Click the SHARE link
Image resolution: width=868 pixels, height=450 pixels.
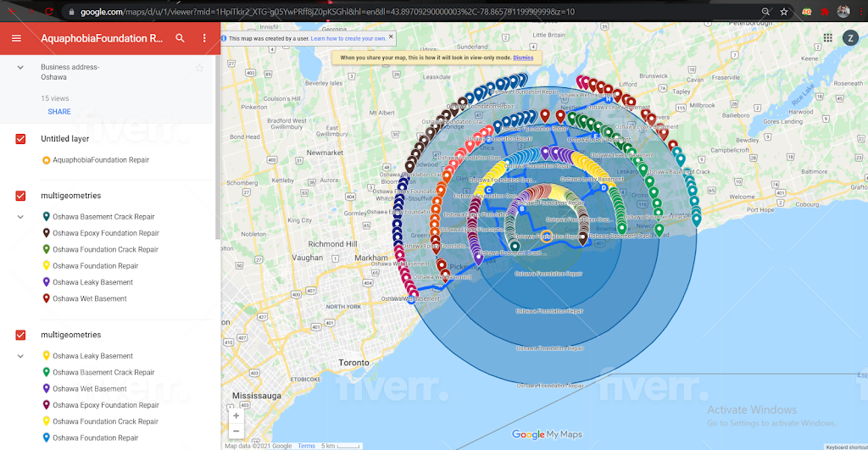pos(59,112)
